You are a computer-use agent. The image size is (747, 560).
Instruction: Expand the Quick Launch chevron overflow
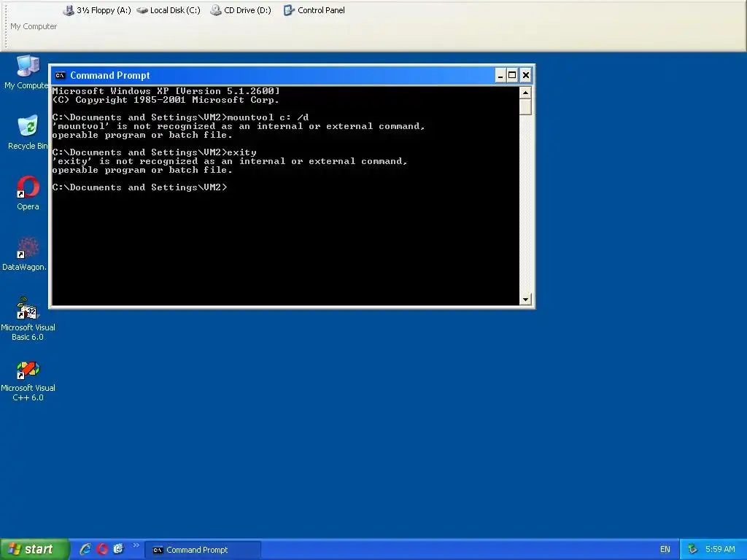tap(136, 545)
